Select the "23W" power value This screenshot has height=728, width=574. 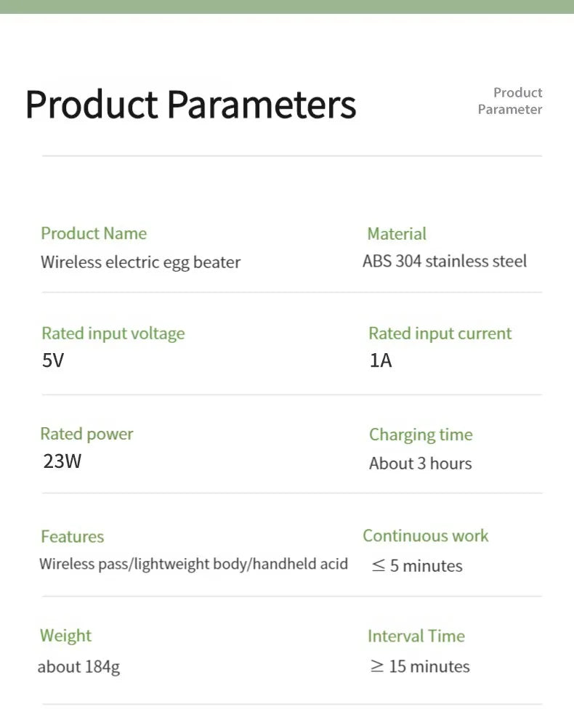point(62,461)
